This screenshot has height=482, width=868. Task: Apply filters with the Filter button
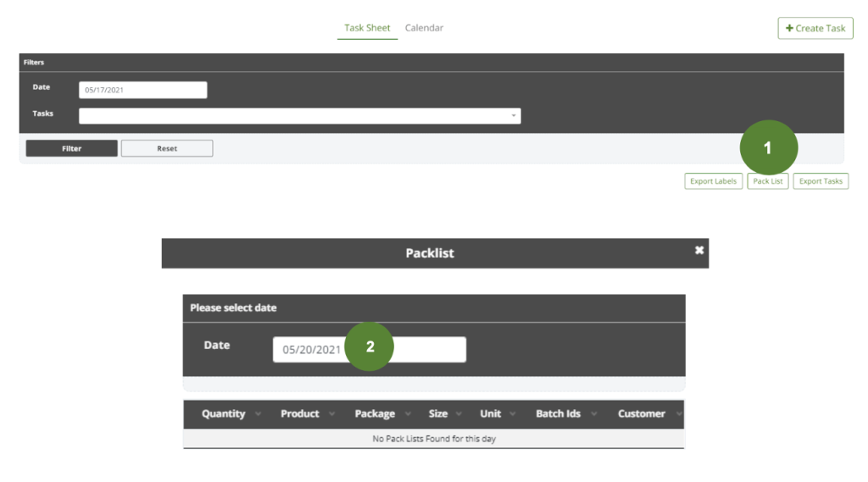point(72,148)
